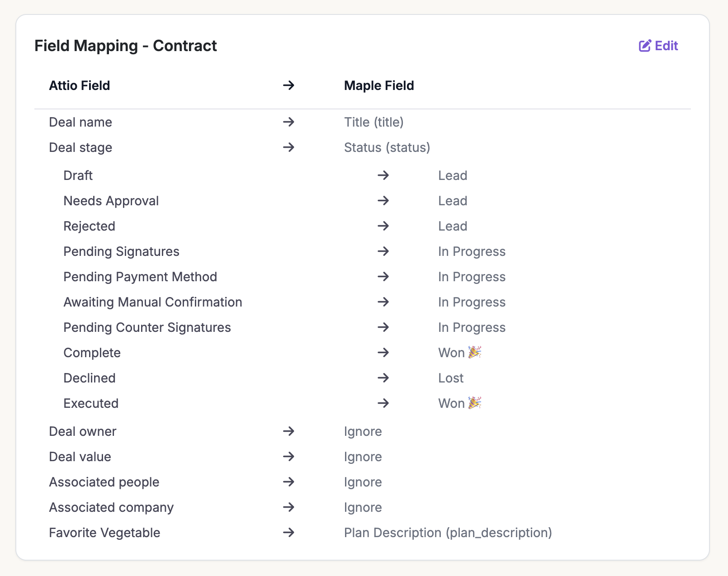Viewport: 728px width, 576px height.
Task: Click the Status (status) mapping value
Action: coord(387,147)
